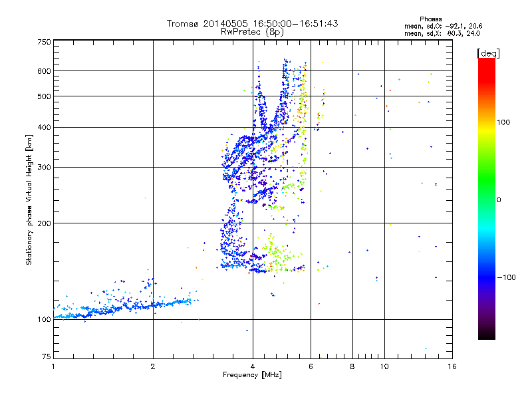Viewport: 532px width, 399px height.
Task: Click the colorbar tick label '0'
Action: (x=499, y=200)
